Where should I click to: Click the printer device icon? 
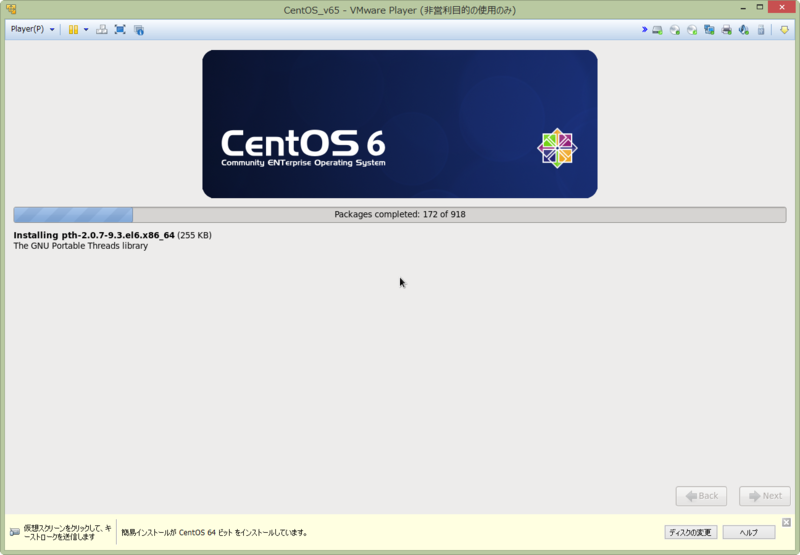tap(727, 30)
